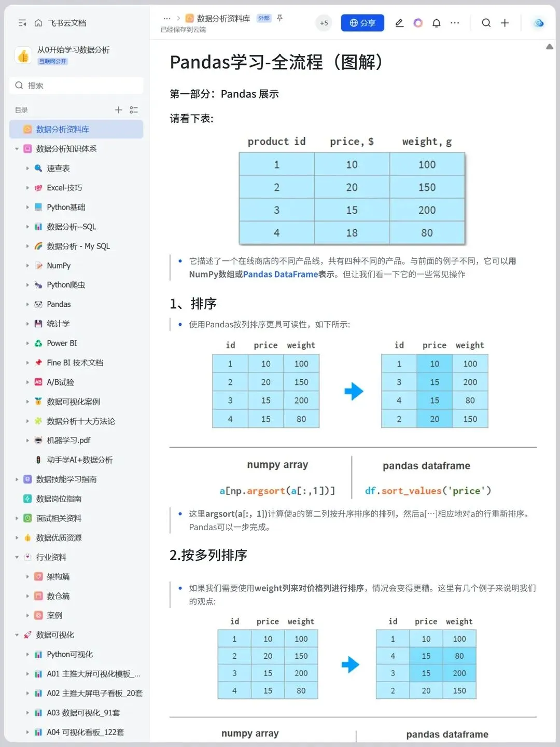560x747 pixels.
Task: Collapse the 数据可视化 node arrow
Action: [x=17, y=635]
